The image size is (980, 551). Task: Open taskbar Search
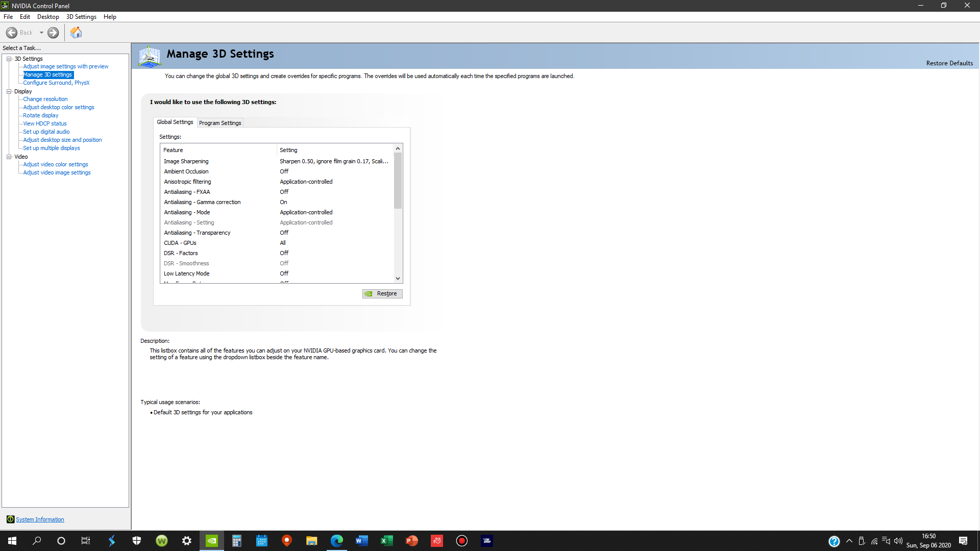(37, 541)
